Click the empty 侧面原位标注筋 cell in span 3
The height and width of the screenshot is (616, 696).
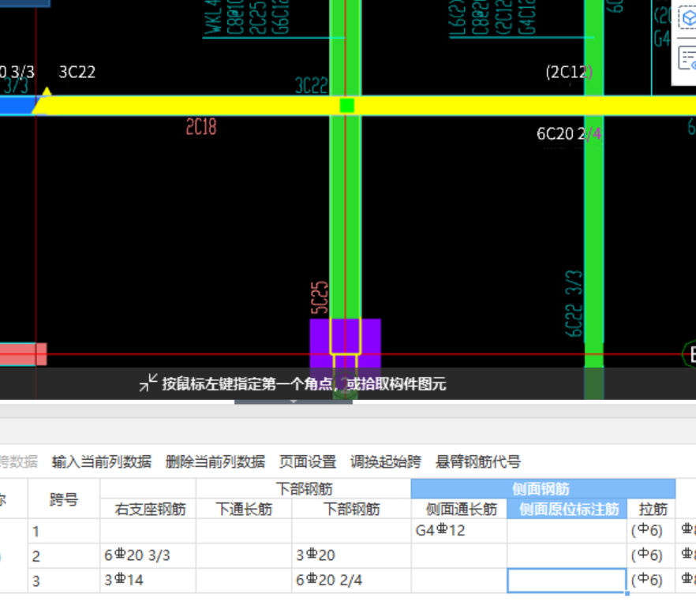tap(567, 580)
